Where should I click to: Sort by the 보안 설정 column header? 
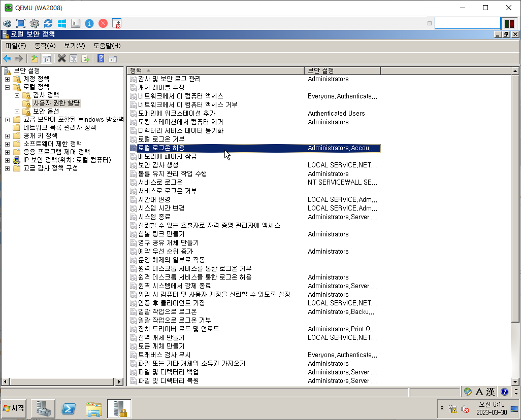coord(342,71)
